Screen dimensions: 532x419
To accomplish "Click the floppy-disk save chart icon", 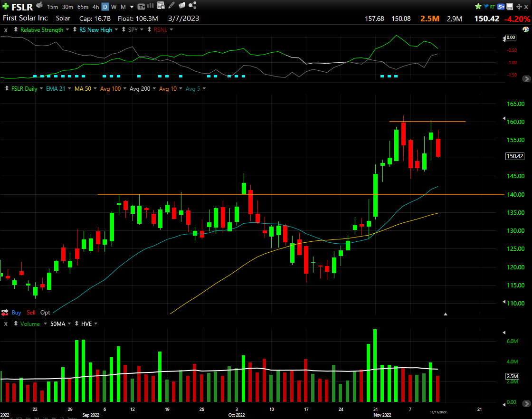I will coord(510,7).
